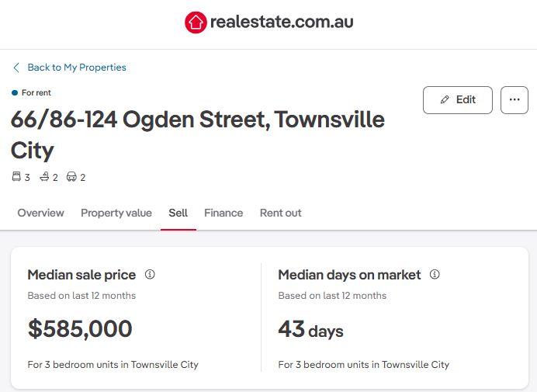The image size is (537, 392).
Task: Open the Property value tab
Action: tap(116, 213)
